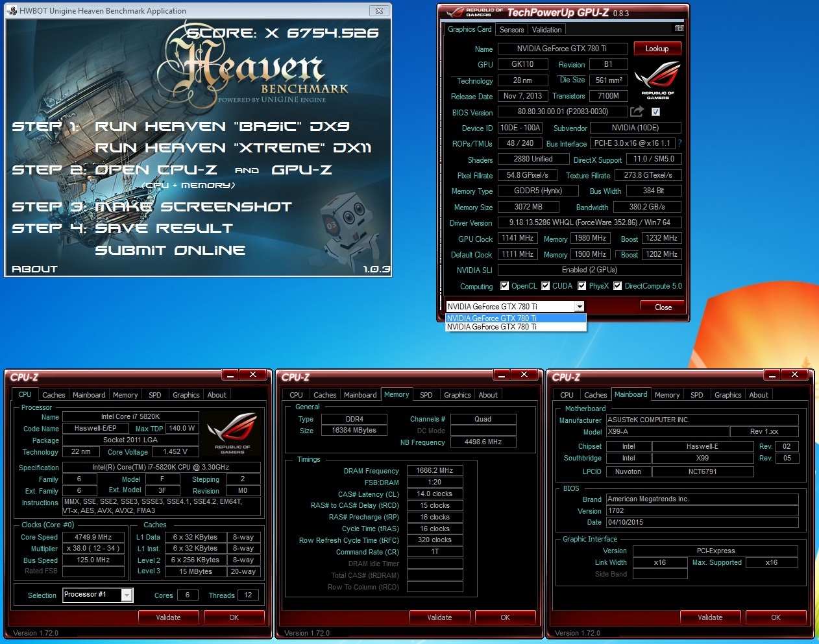Select GPU-Z Graphics Card tab
Viewport: 819px width, 644px height.
pos(470,29)
